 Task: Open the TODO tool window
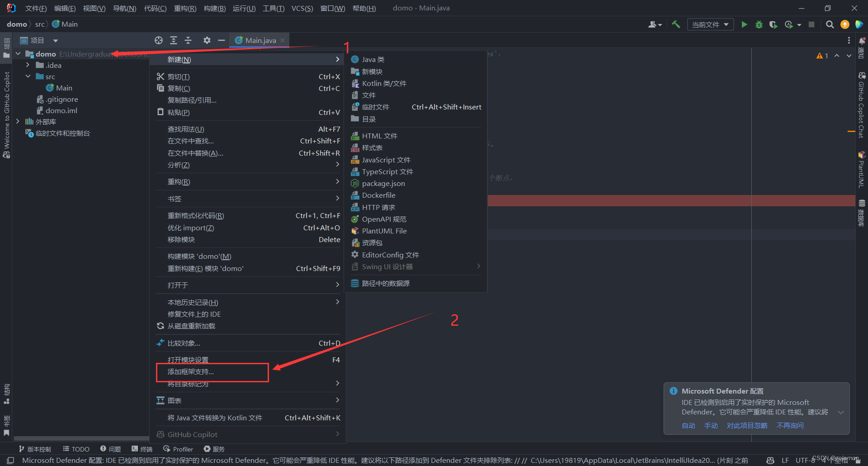(x=76, y=449)
